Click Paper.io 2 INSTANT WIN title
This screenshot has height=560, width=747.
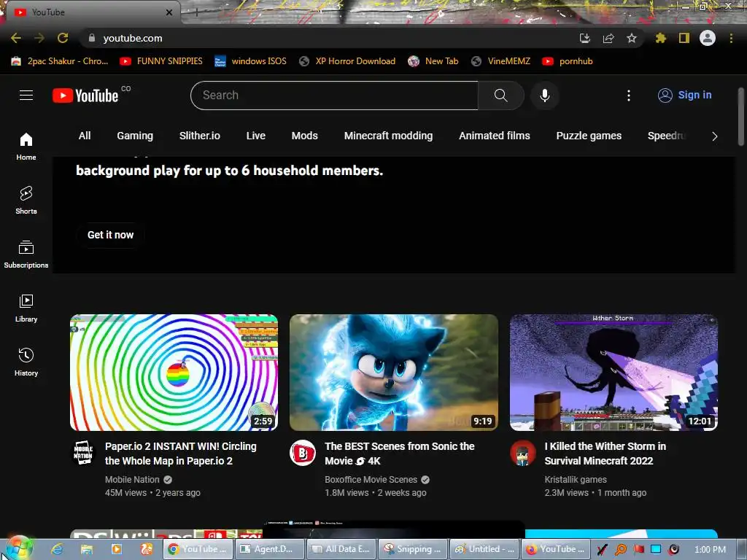[x=181, y=454]
